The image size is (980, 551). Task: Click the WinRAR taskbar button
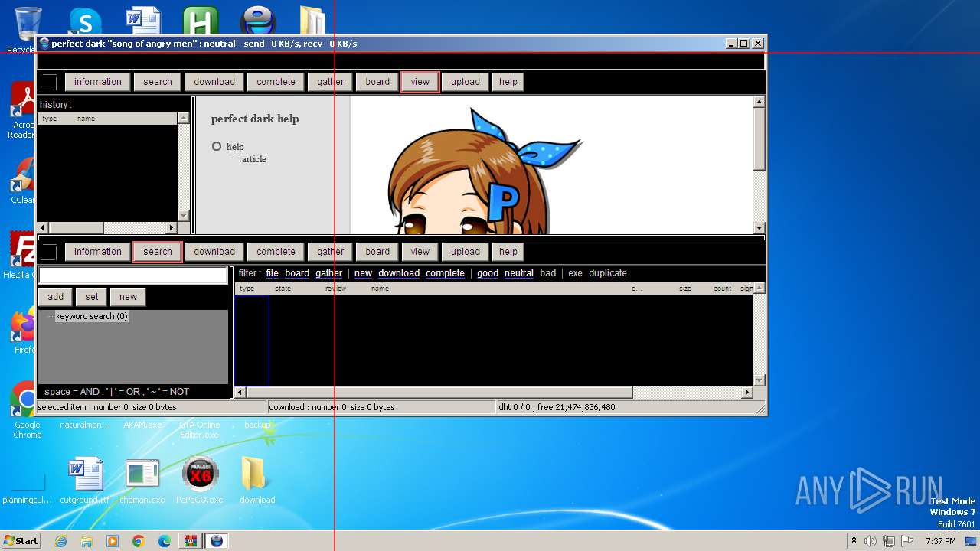pyautogui.click(x=191, y=541)
